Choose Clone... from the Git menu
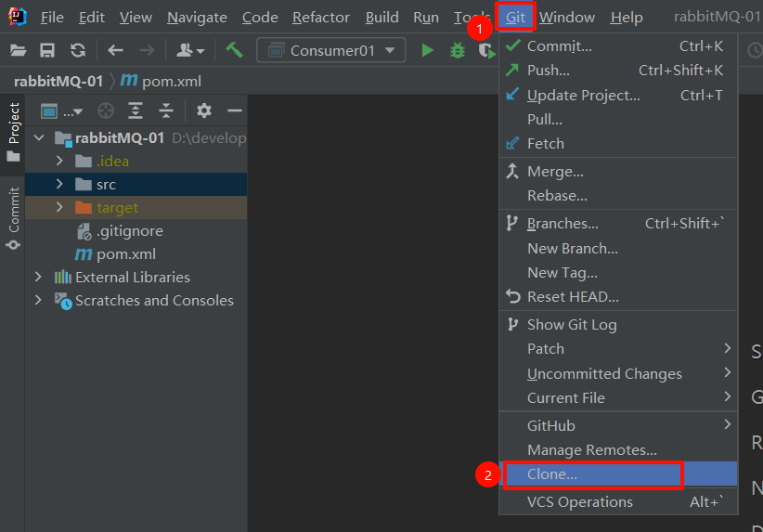 tap(618, 474)
